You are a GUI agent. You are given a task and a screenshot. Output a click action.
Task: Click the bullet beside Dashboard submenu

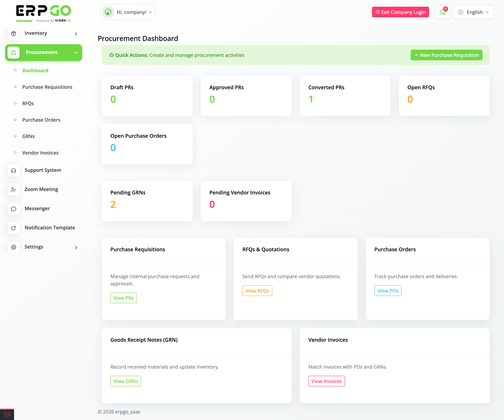pyautogui.click(x=15, y=70)
